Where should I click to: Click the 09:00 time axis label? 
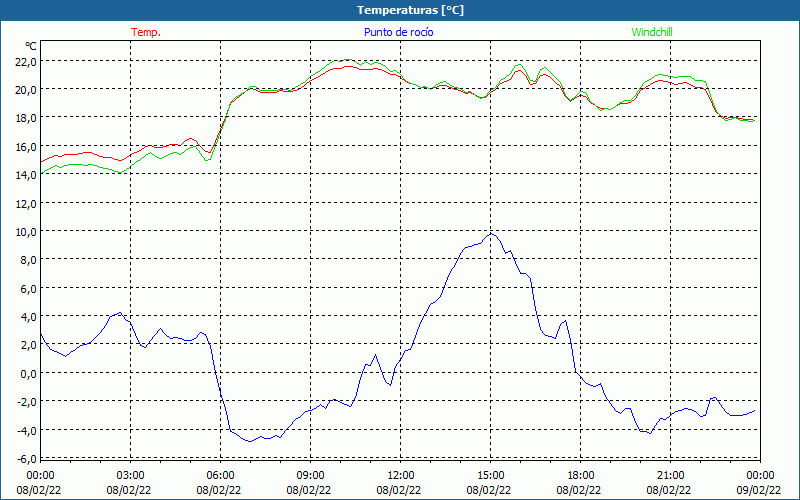(x=310, y=476)
